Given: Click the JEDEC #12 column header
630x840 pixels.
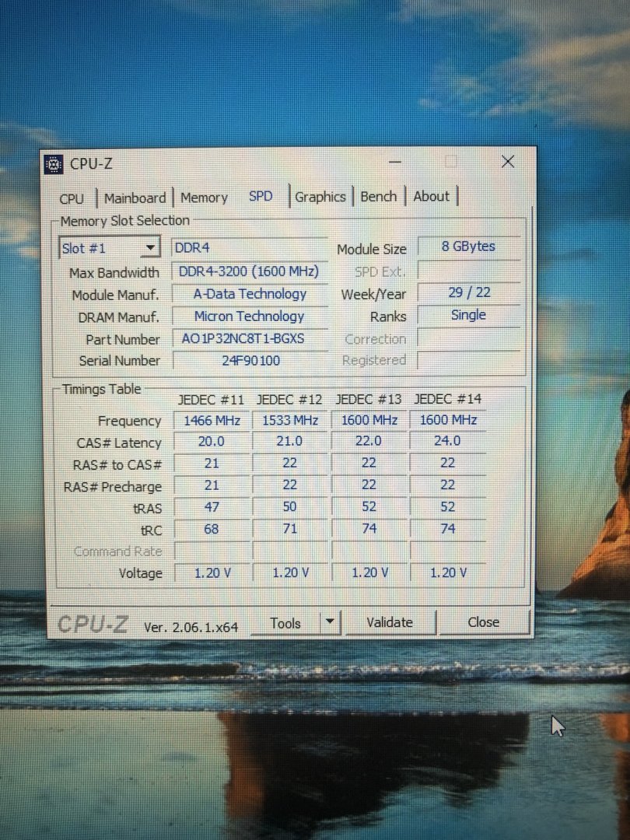Looking at the screenshot, I should pyautogui.click(x=289, y=400).
